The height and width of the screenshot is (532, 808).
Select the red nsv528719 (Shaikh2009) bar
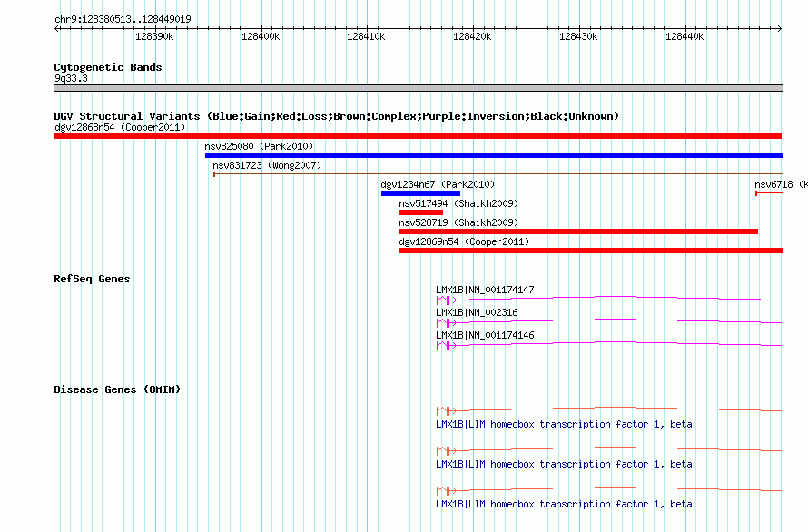[578, 232]
